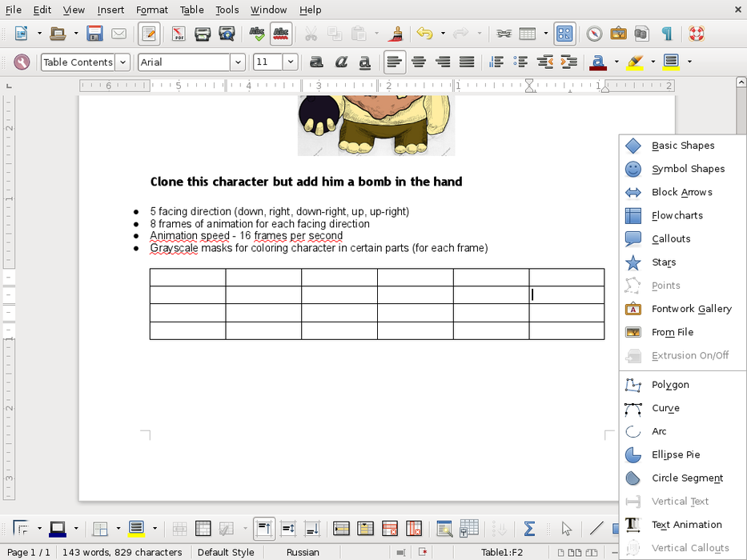Open the Format menu
Viewport: 747px width, 560px height.
point(152,10)
